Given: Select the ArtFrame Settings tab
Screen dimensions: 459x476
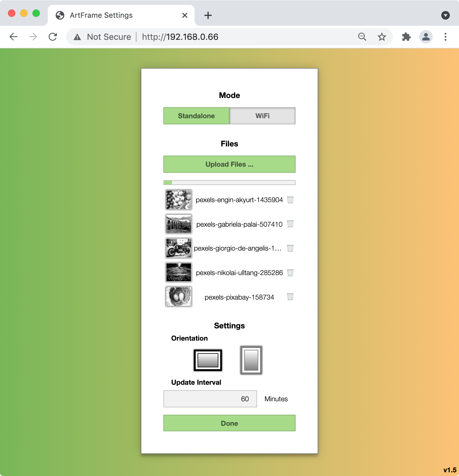Looking at the screenshot, I should 116,15.
